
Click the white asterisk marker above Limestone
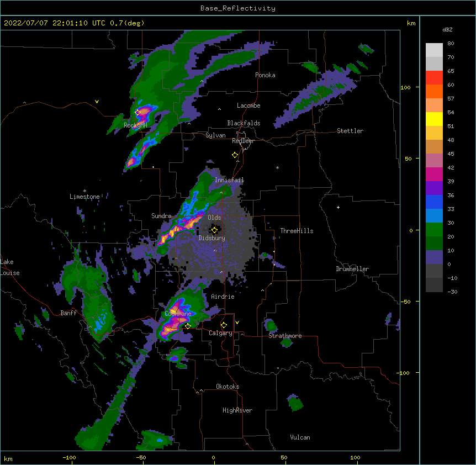coord(84,191)
